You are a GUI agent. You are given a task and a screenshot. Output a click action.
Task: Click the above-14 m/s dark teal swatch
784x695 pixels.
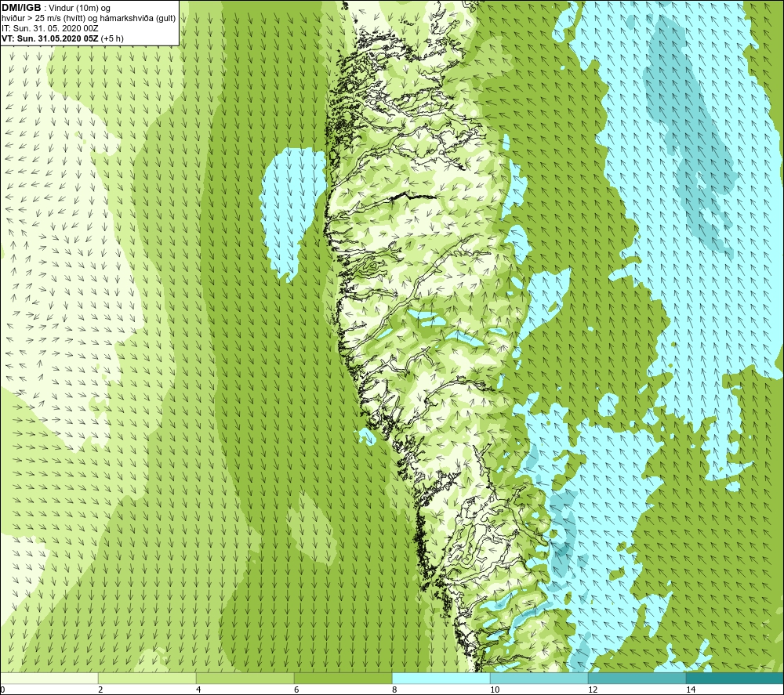pos(735,678)
